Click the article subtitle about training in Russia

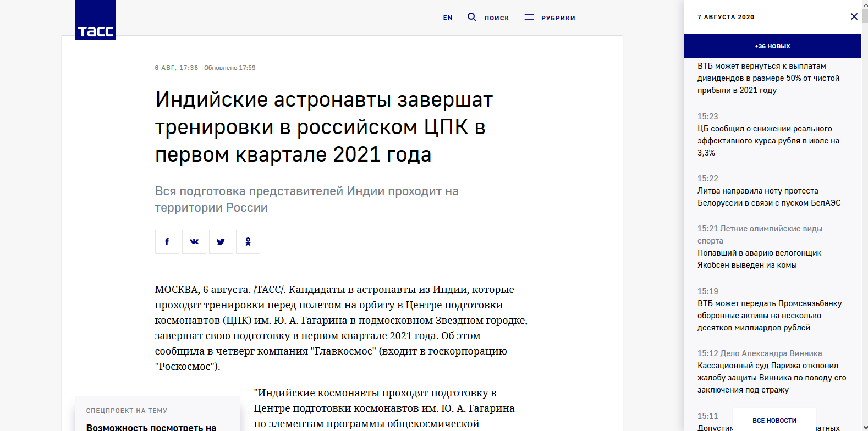(x=306, y=199)
